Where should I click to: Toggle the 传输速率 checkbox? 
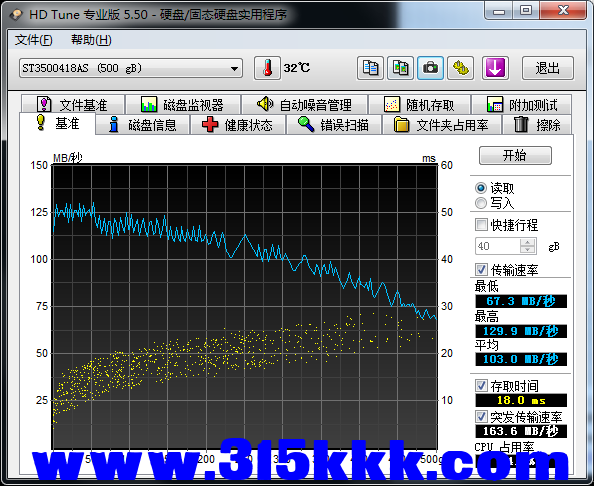[481, 270]
